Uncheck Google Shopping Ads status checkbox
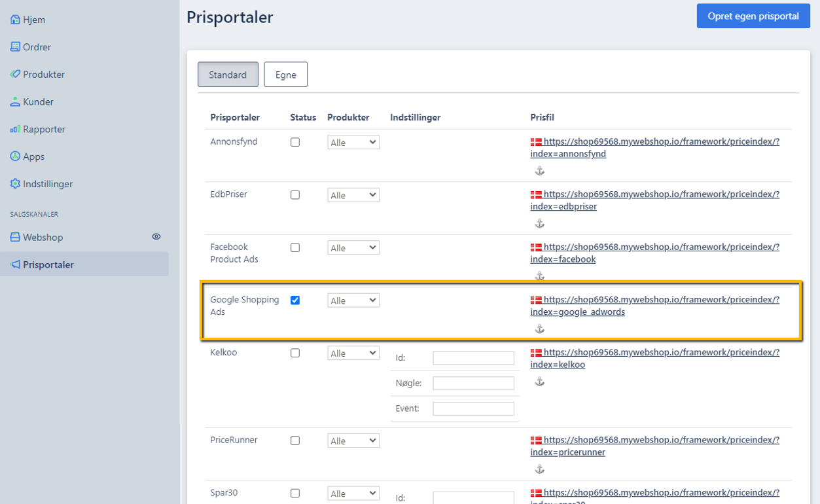Image resolution: width=820 pixels, height=504 pixels. [x=295, y=300]
